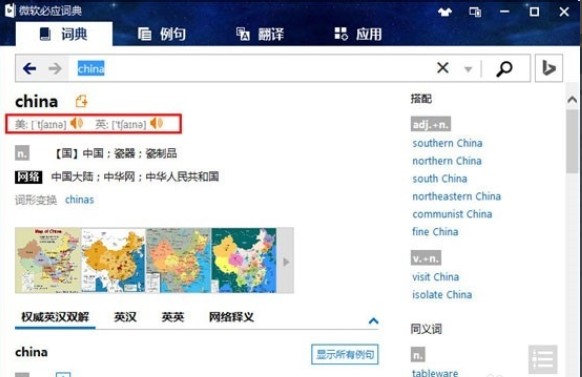Play British pronunciation audio
Image resolution: width=582 pixels, height=377 pixels.
[157, 123]
